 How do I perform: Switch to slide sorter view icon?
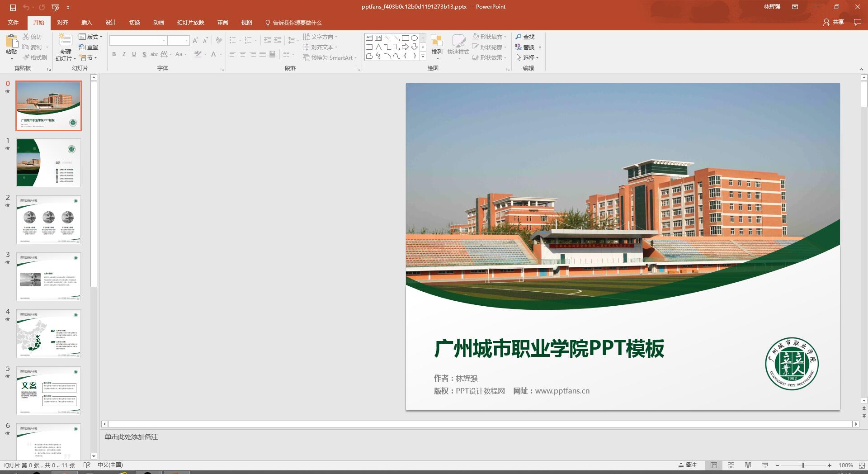pyautogui.click(x=731, y=465)
